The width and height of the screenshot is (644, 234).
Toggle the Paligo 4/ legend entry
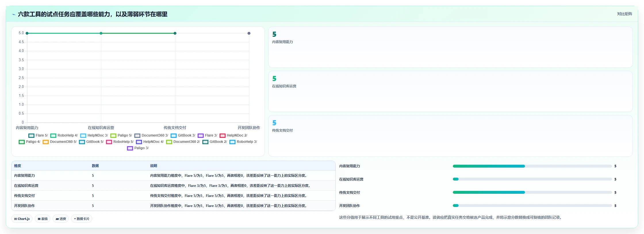[29, 142]
